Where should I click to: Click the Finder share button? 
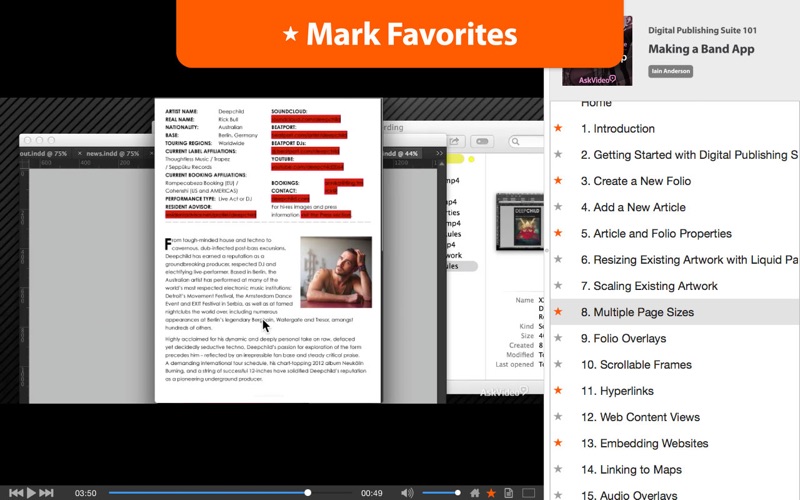(454, 141)
